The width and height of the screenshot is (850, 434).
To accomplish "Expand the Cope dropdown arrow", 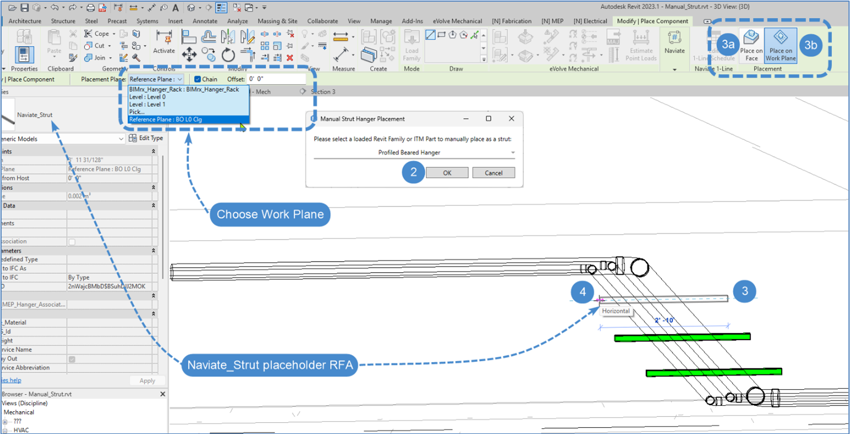I will [x=113, y=34].
